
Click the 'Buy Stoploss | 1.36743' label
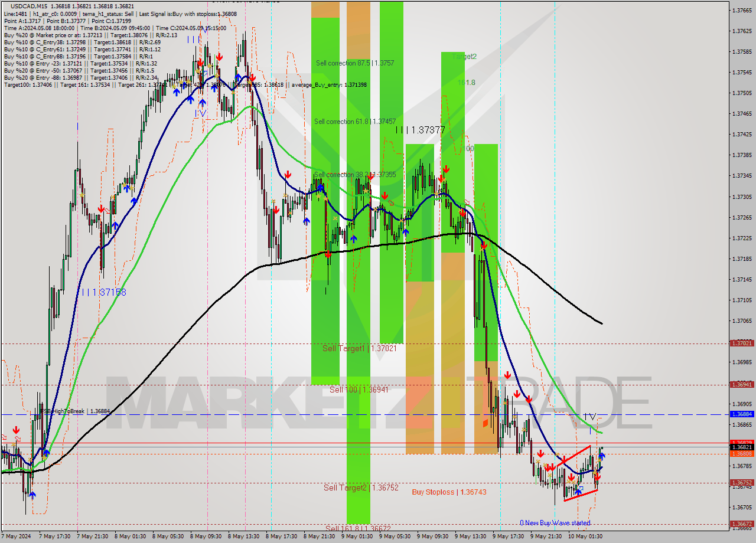click(x=449, y=492)
